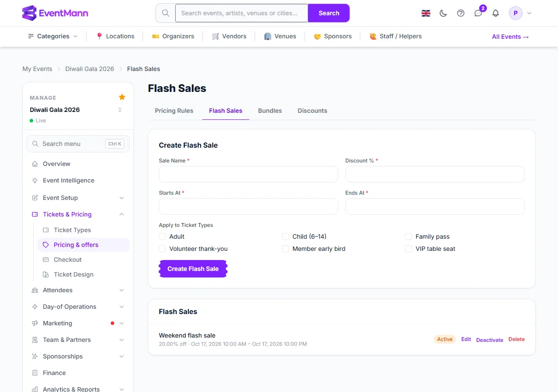Screen dimensions: 558x392
Task: Check the VIP table seat ticket type
Action: click(x=408, y=249)
